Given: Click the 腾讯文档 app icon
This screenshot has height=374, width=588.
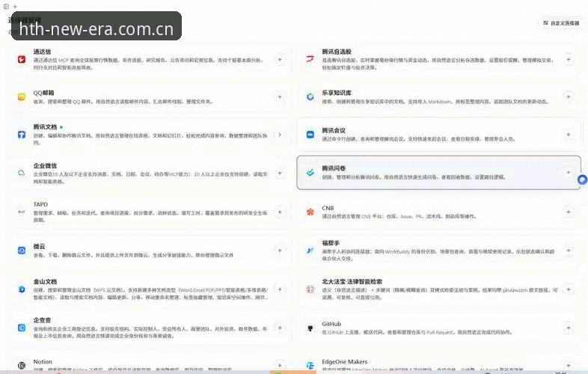Looking at the screenshot, I should point(22,135).
